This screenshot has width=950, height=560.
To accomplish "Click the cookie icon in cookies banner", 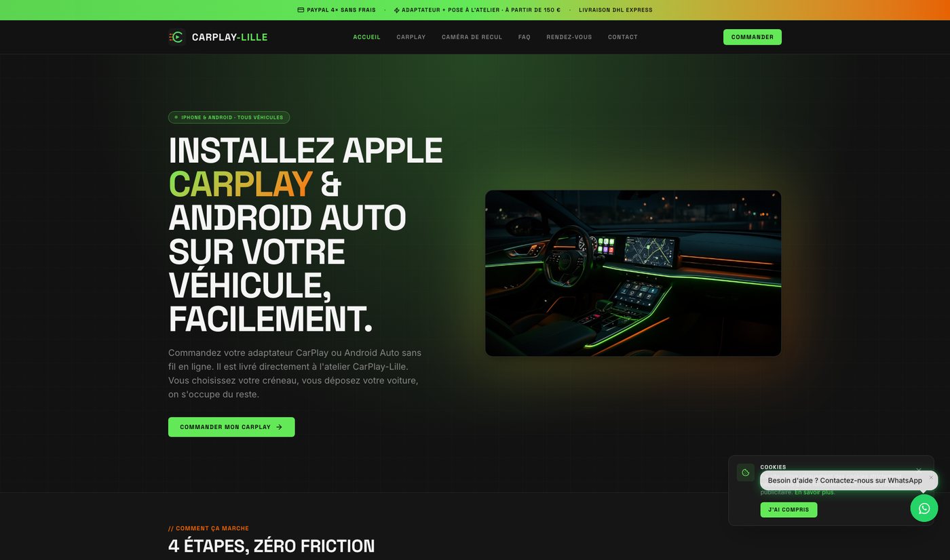I will pos(746,473).
